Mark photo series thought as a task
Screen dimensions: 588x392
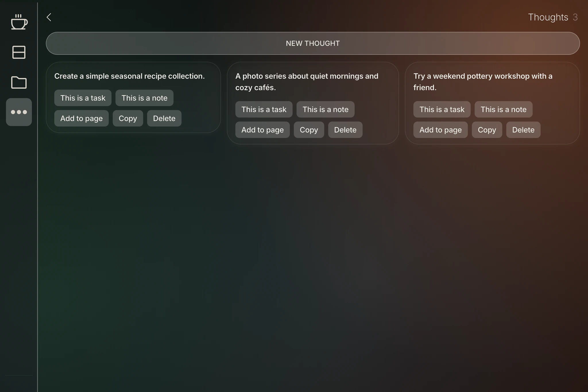pos(264,109)
